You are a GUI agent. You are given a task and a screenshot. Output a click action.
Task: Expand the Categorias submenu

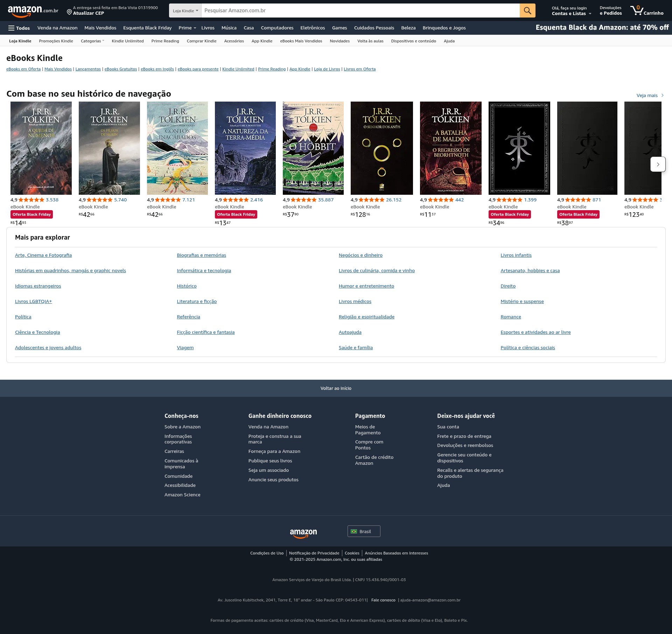(92, 41)
